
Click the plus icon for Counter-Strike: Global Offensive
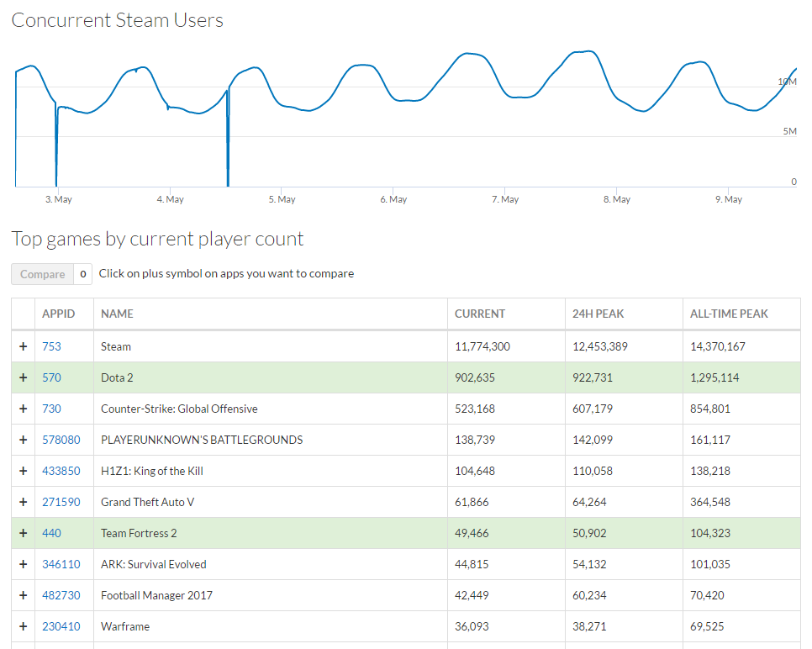[23, 409]
